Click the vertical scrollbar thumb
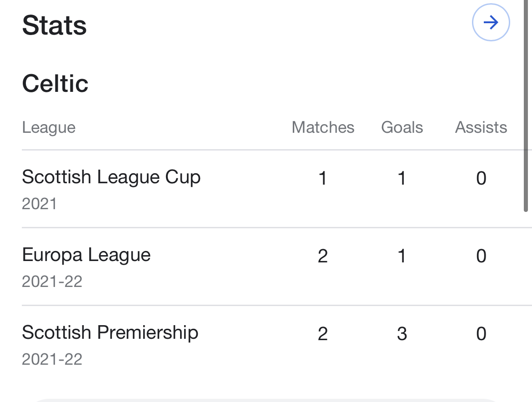The image size is (532, 402). tap(526, 106)
